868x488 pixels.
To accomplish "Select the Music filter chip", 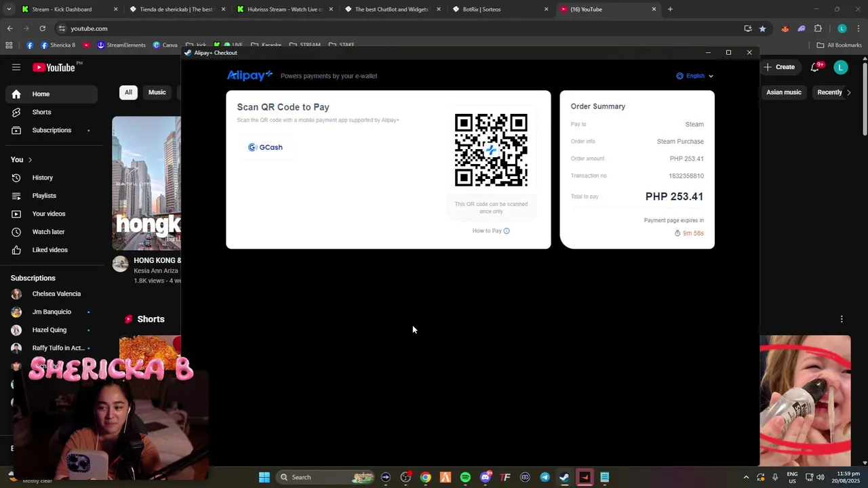I will point(157,92).
